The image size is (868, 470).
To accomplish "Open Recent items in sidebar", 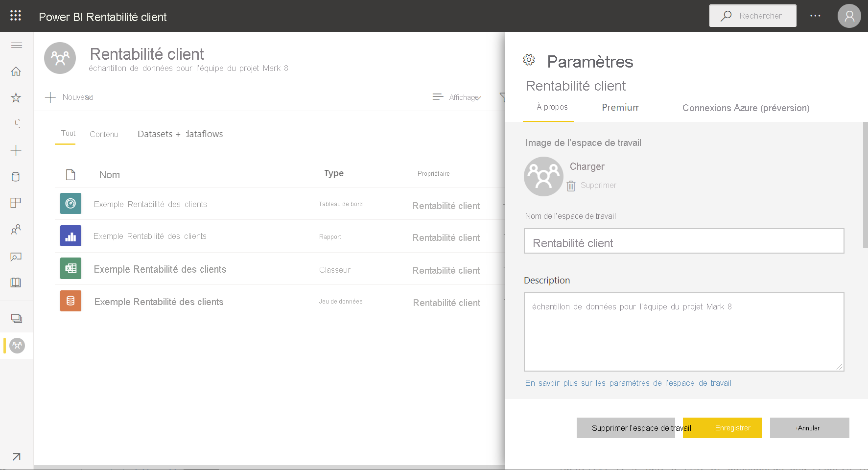I will [x=16, y=123].
